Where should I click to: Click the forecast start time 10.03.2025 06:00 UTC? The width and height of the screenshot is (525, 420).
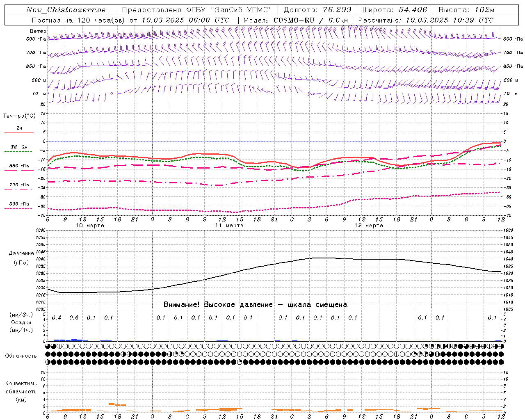[x=185, y=20]
